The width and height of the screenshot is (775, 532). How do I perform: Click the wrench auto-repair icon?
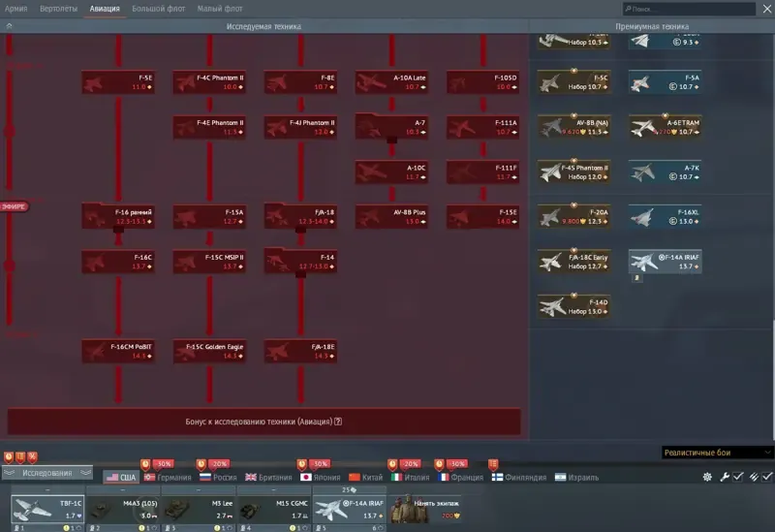tap(724, 477)
